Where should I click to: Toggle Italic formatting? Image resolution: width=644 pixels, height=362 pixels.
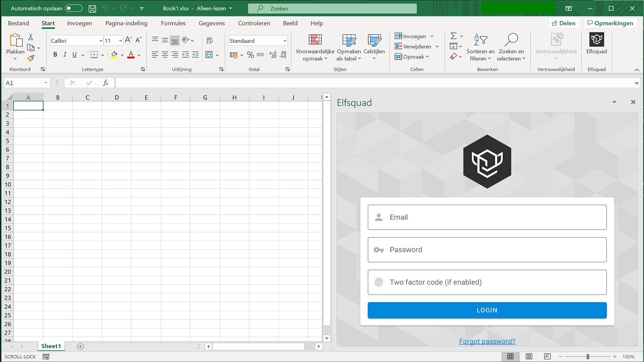(65, 55)
